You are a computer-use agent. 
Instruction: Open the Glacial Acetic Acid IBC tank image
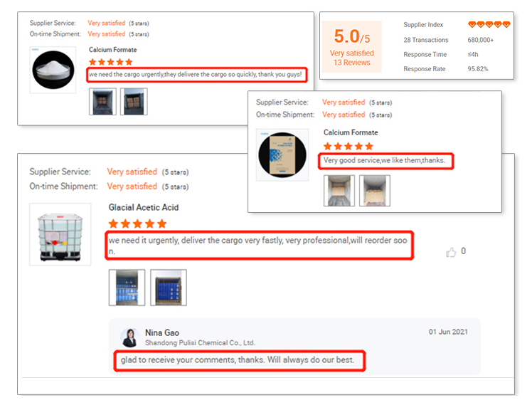tap(60, 234)
